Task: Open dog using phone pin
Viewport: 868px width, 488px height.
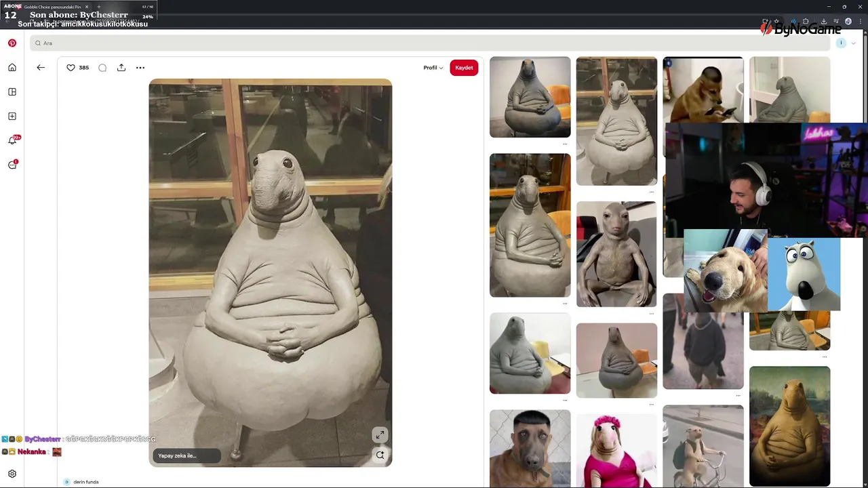Action: [x=703, y=89]
